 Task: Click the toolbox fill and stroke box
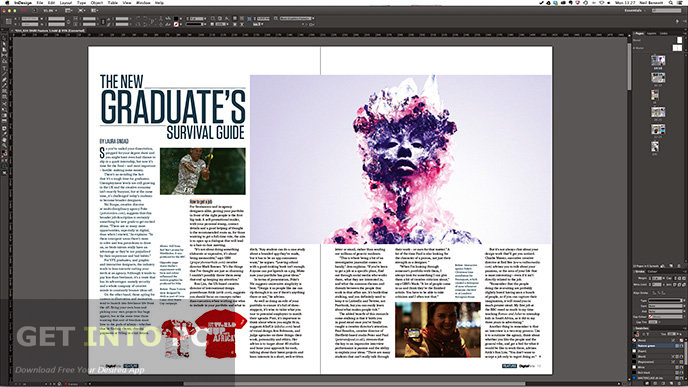5,153
